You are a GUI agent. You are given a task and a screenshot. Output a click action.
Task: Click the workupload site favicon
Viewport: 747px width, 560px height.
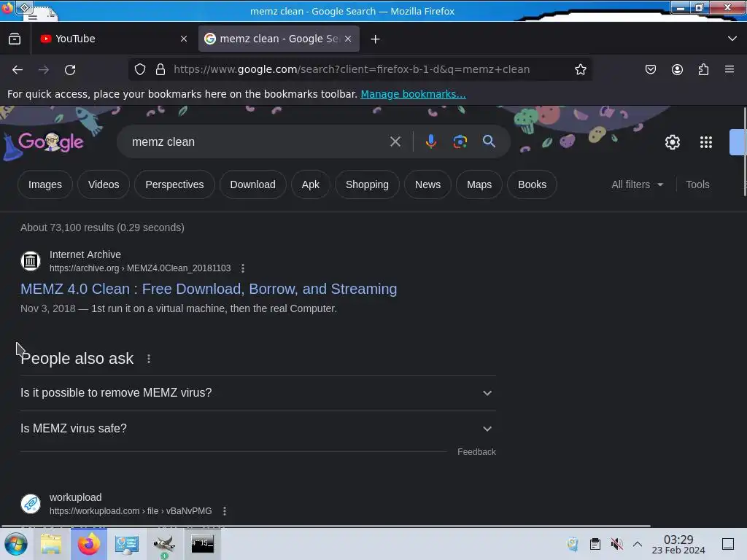click(31, 504)
